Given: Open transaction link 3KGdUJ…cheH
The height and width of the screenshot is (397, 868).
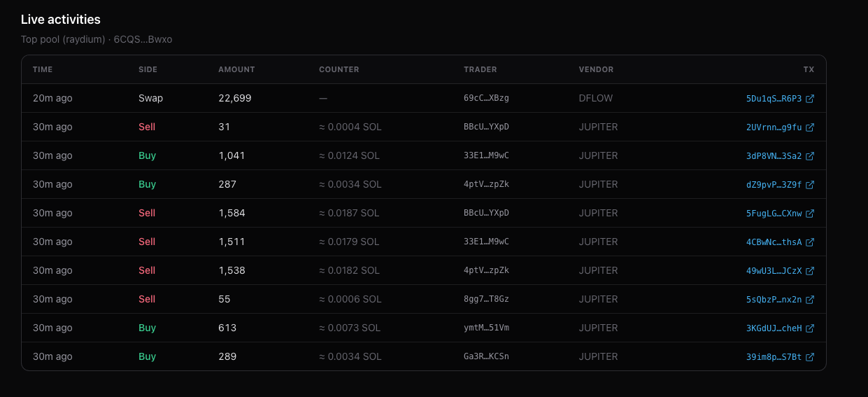Looking at the screenshot, I should pyautogui.click(x=774, y=328).
